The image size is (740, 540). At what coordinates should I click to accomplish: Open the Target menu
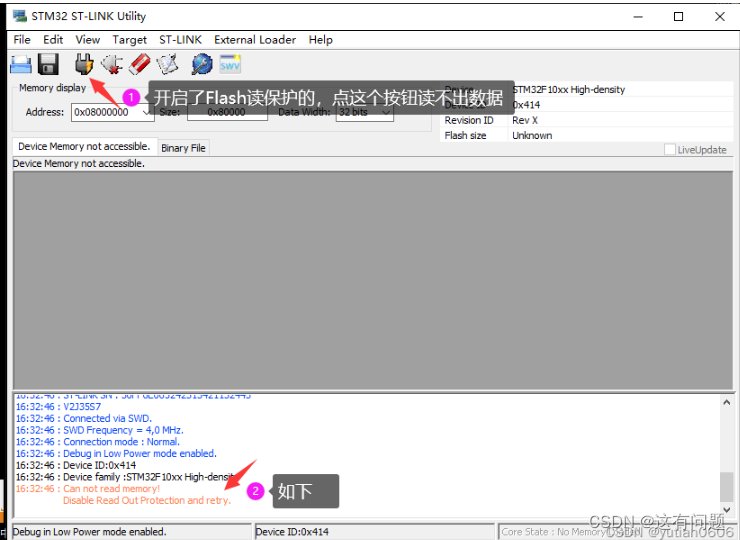point(129,40)
